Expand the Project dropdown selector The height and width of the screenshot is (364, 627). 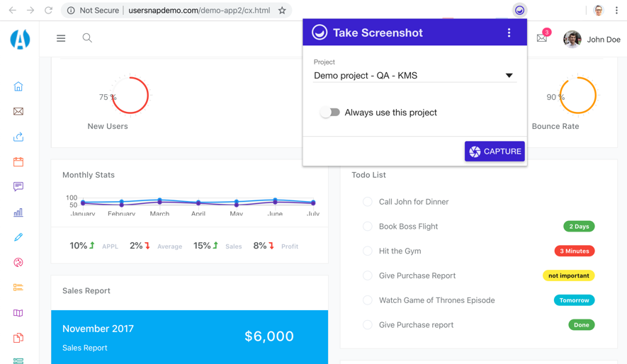(x=414, y=76)
